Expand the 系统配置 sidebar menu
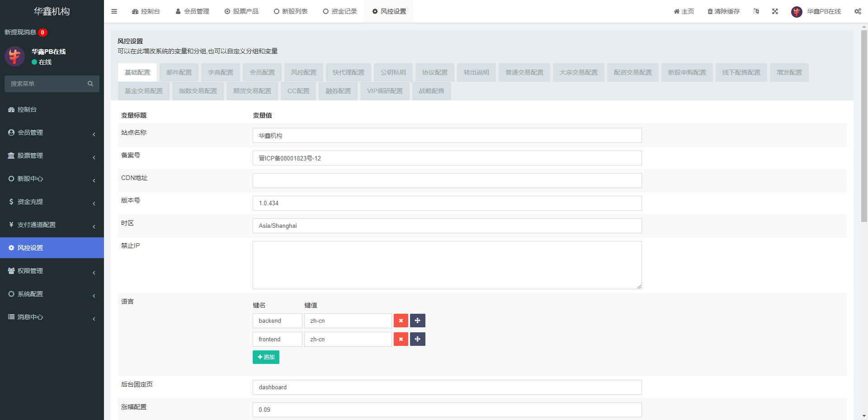Viewport: 868px width, 420px height. pos(52,294)
